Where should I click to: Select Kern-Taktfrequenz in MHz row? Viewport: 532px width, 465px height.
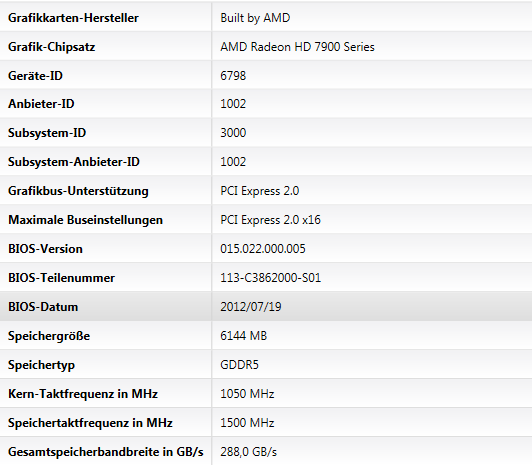coord(266,393)
